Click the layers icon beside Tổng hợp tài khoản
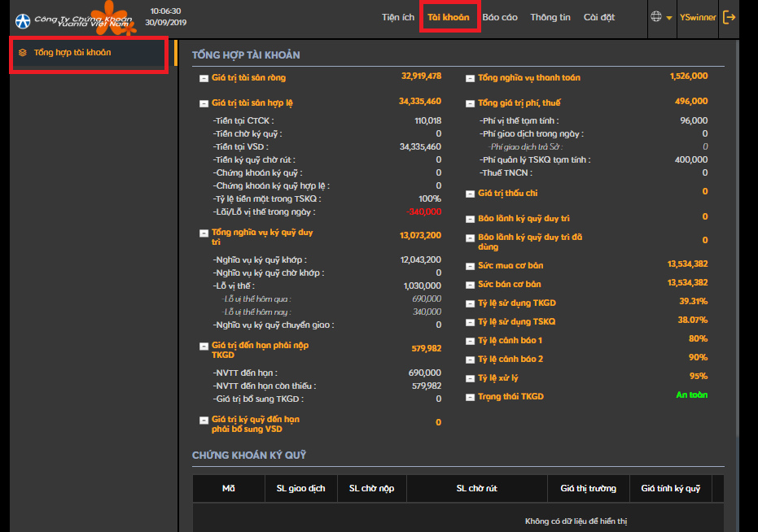Image resolution: width=758 pixels, height=532 pixels. [x=23, y=53]
